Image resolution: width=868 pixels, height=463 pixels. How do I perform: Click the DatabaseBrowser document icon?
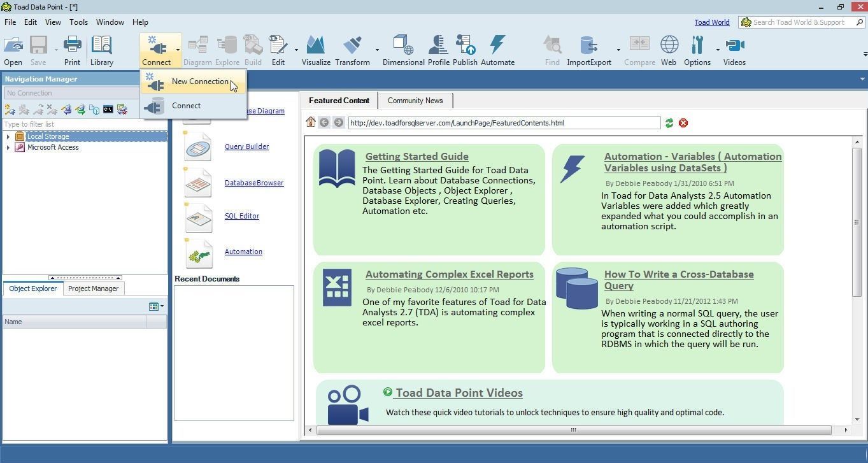(198, 183)
